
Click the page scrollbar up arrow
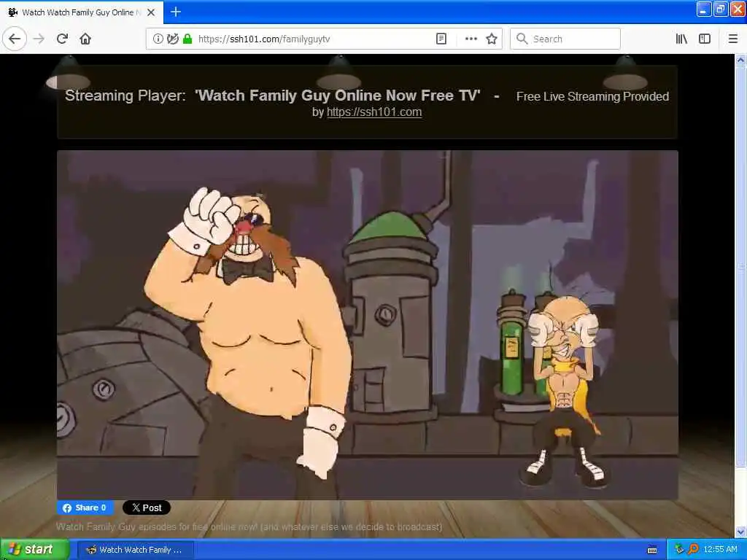(x=740, y=61)
